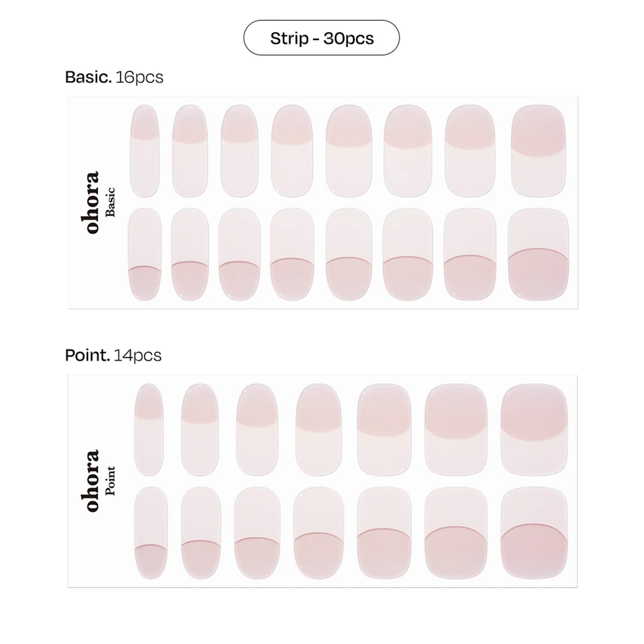Screen dimensions: 644x644
Task: Pick the widest nail in Basic bottom row
Action: click(538, 254)
